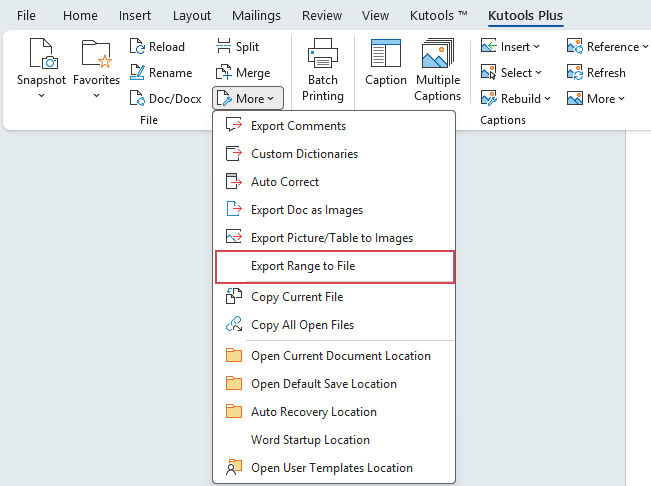Open the Insert captions dropdown

pos(536,47)
